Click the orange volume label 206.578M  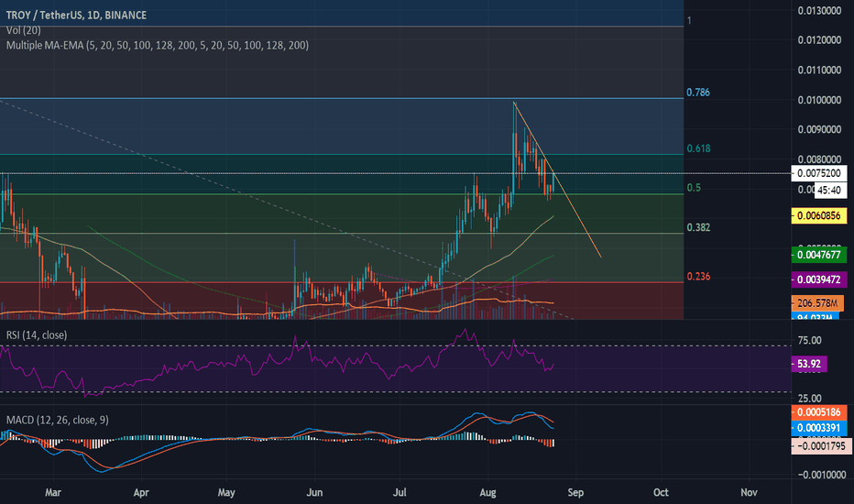pos(817,303)
